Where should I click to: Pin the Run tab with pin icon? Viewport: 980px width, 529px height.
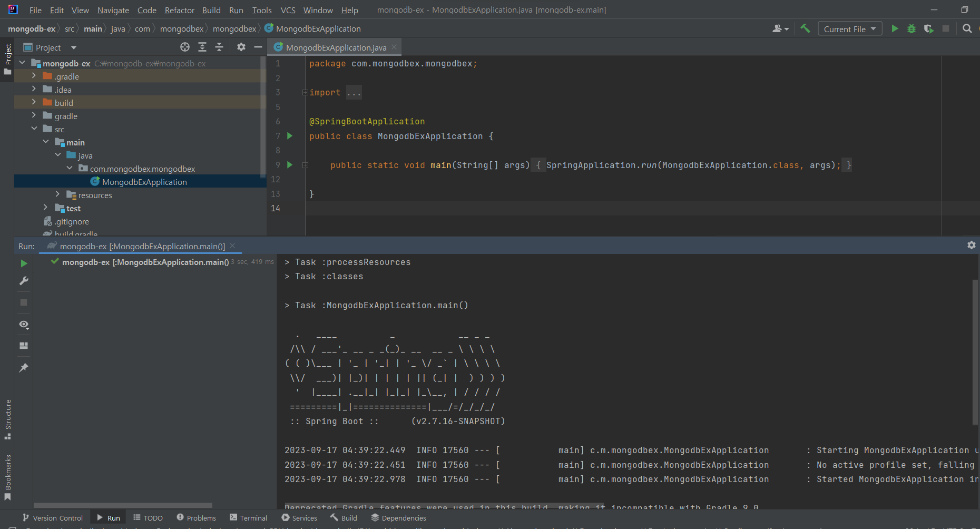tap(24, 368)
